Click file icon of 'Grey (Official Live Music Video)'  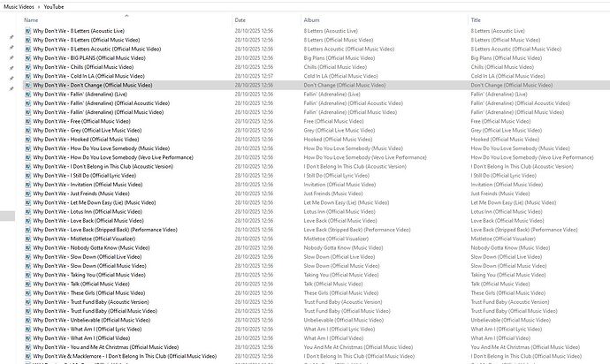28,130
